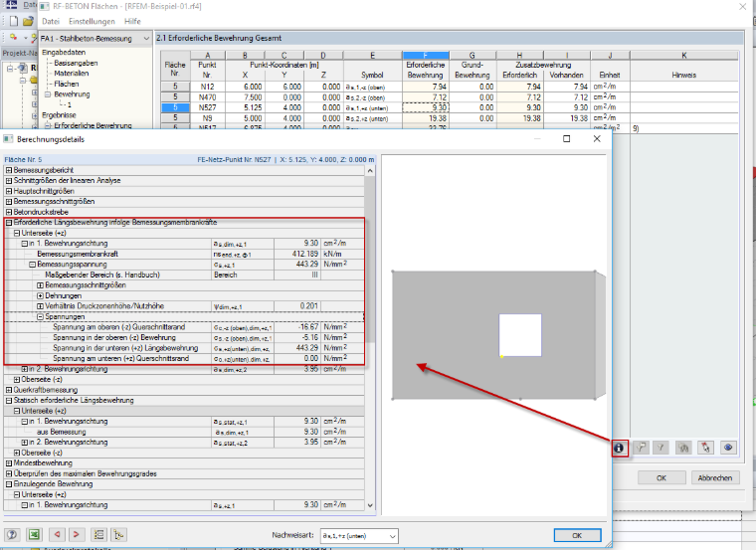This screenshot has height=550, width=756.
Task: Close the Berechnungsdetails dialog
Action: (x=597, y=139)
